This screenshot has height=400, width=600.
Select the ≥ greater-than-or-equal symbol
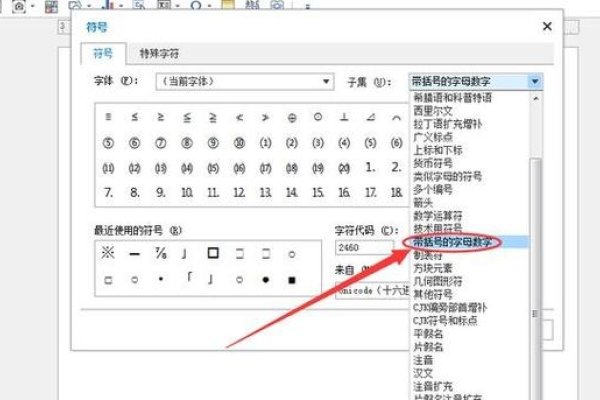161,117
